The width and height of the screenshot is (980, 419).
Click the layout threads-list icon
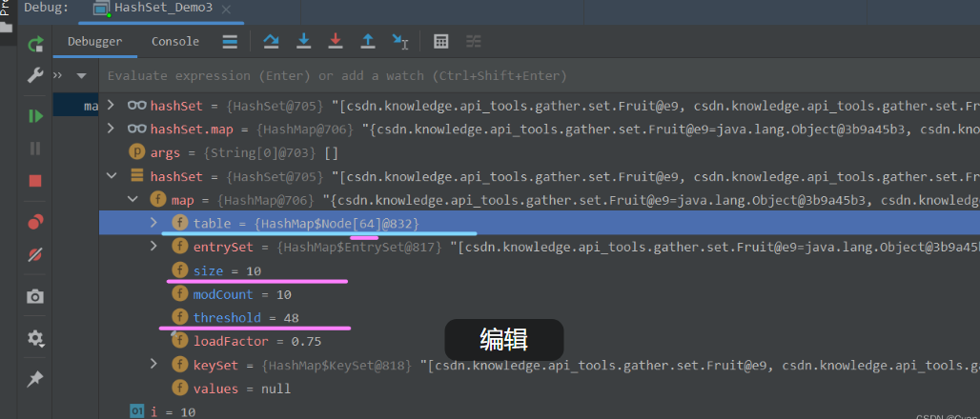[x=230, y=42]
